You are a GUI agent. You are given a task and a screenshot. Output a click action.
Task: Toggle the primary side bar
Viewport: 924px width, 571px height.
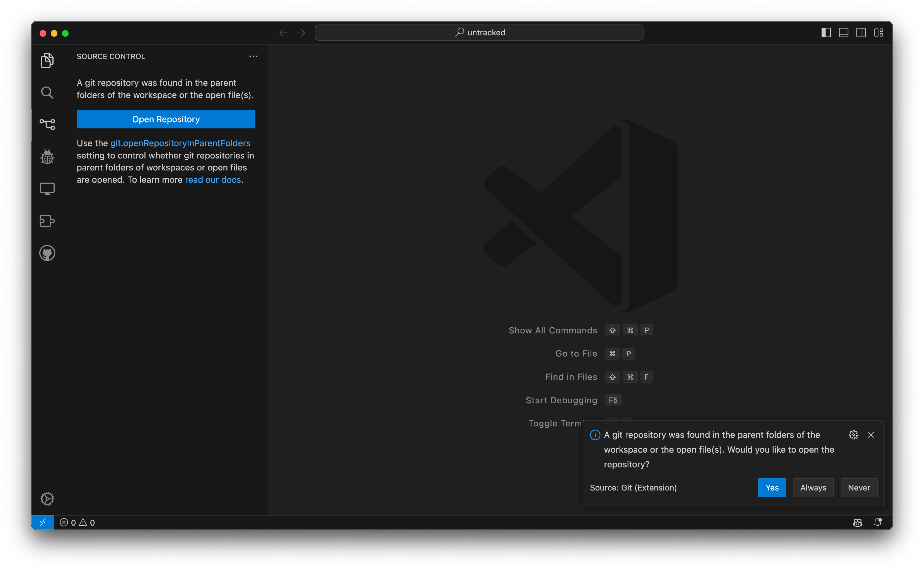(826, 33)
